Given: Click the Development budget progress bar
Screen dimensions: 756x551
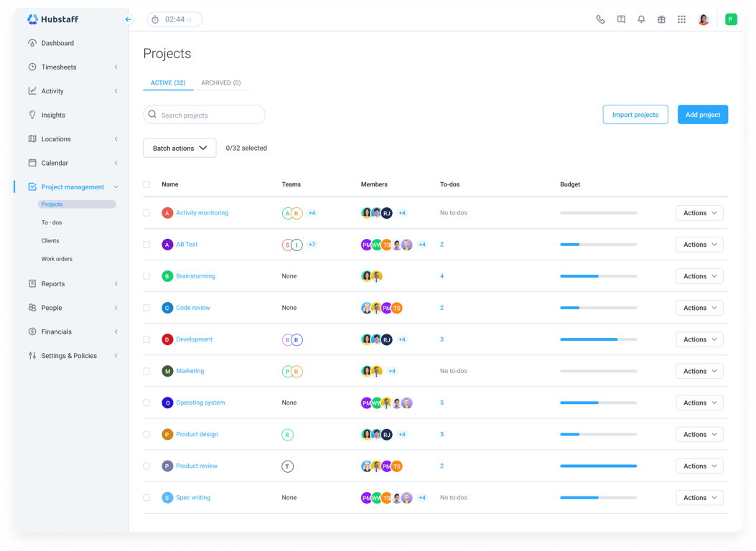Looking at the screenshot, I should click(x=598, y=339).
